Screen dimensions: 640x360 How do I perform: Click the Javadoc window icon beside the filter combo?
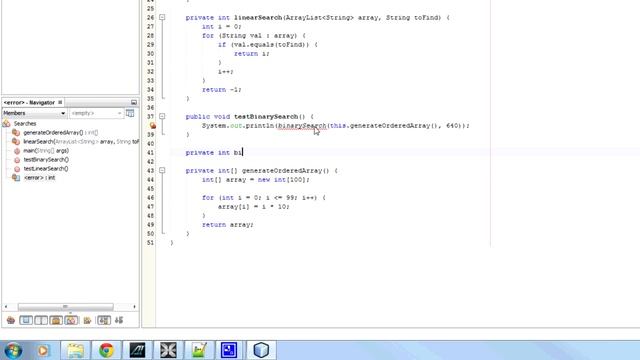pos(130,113)
